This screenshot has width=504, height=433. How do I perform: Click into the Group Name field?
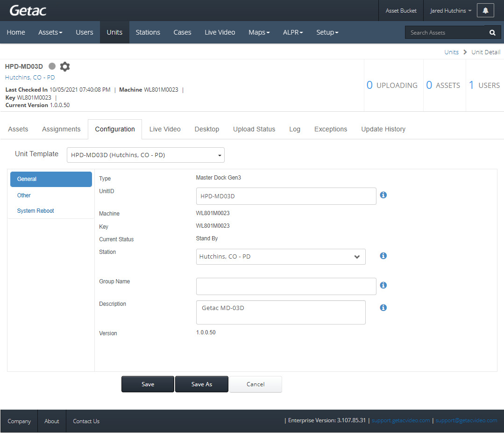pyautogui.click(x=286, y=286)
